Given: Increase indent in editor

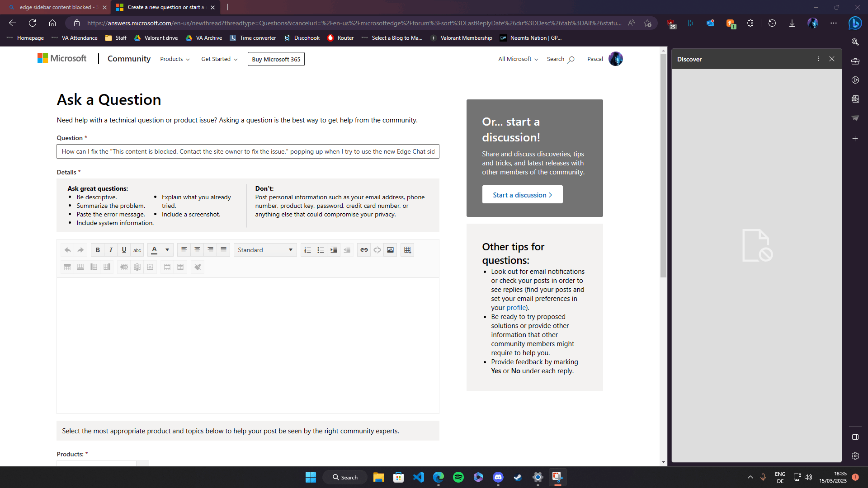Looking at the screenshot, I should pos(334,250).
